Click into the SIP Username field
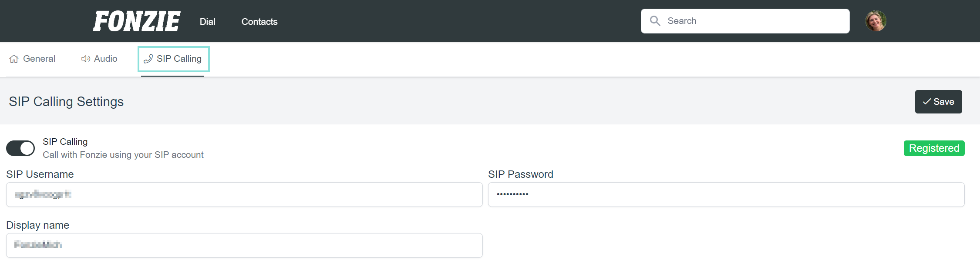Image resolution: width=980 pixels, height=260 pixels. pos(244,194)
